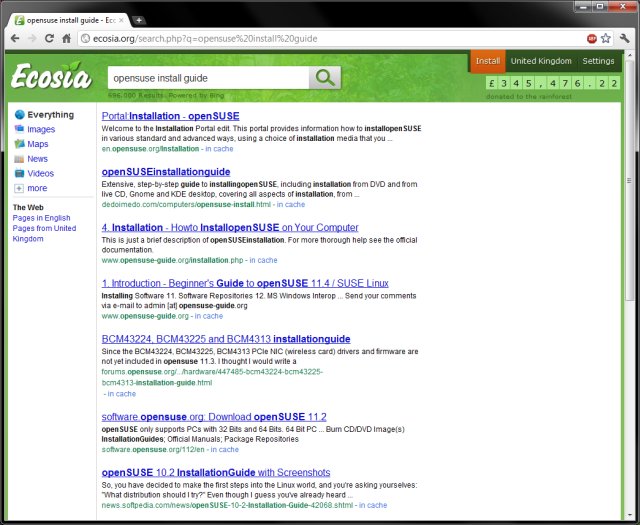Bookmark this page with the star icon
Image resolution: width=640 pixels, height=525 pixels.
pyautogui.click(x=606, y=38)
